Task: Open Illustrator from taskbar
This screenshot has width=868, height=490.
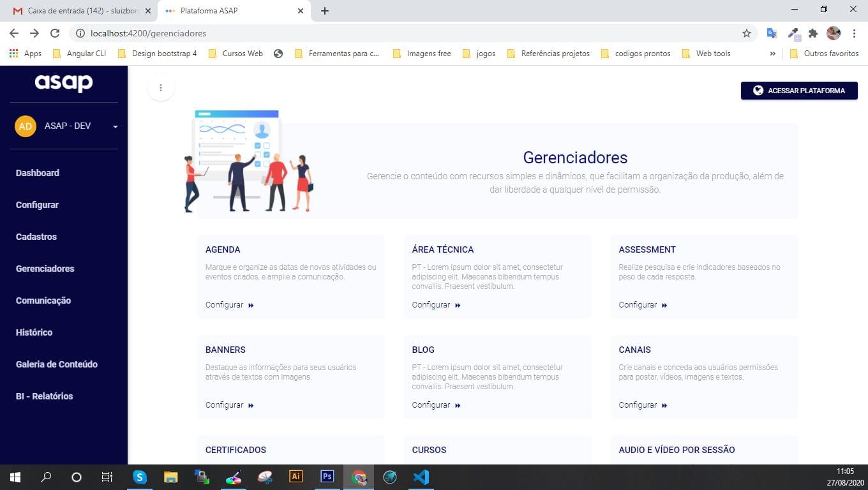Action: 296,477
